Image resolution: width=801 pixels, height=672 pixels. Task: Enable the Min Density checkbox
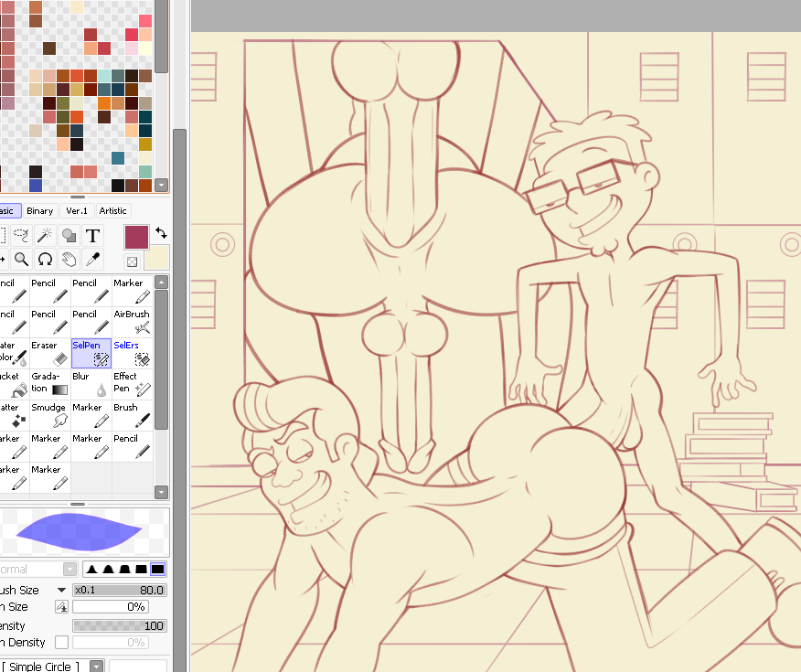tap(62, 642)
